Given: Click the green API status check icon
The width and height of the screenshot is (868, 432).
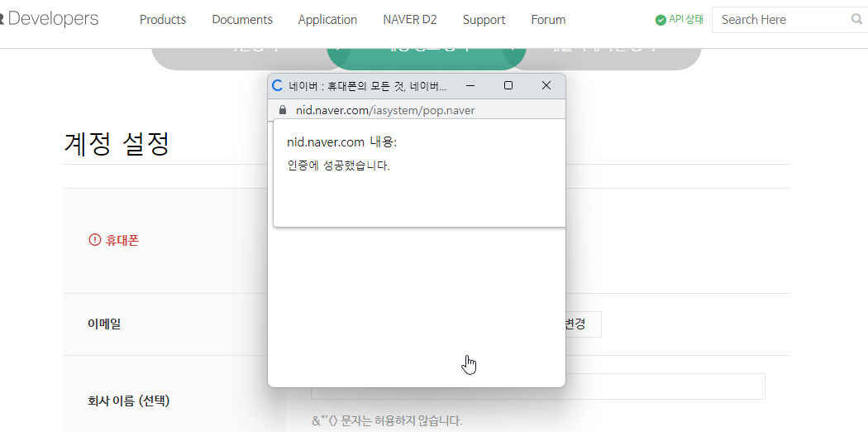Looking at the screenshot, I should click(661, 20).
